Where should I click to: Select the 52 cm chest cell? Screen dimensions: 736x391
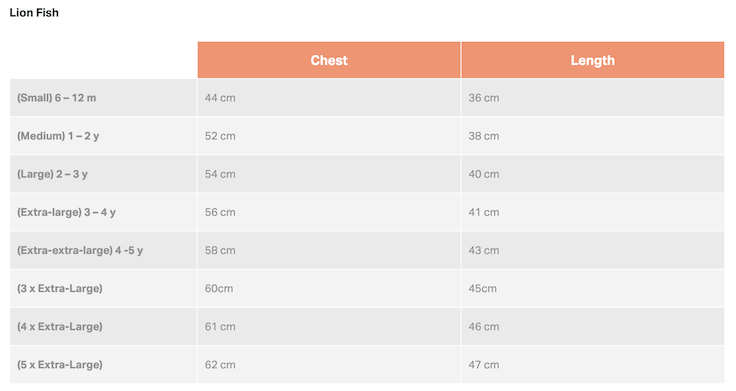329,136
